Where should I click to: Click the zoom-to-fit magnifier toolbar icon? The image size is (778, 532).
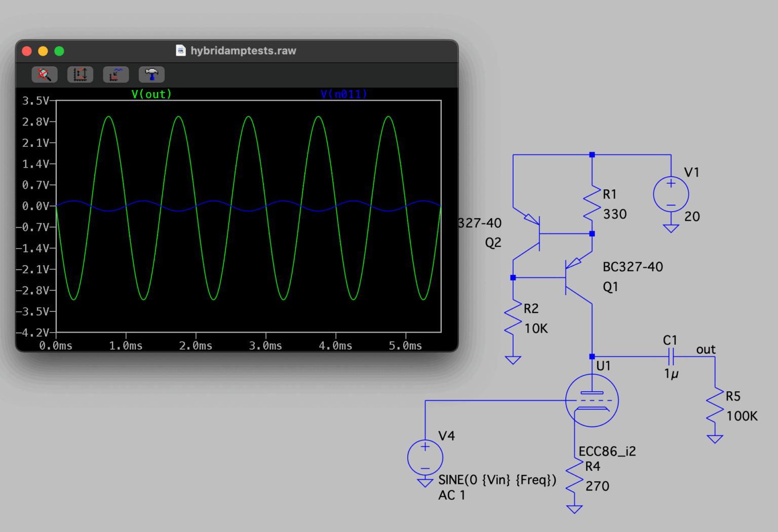click(45, 75)
